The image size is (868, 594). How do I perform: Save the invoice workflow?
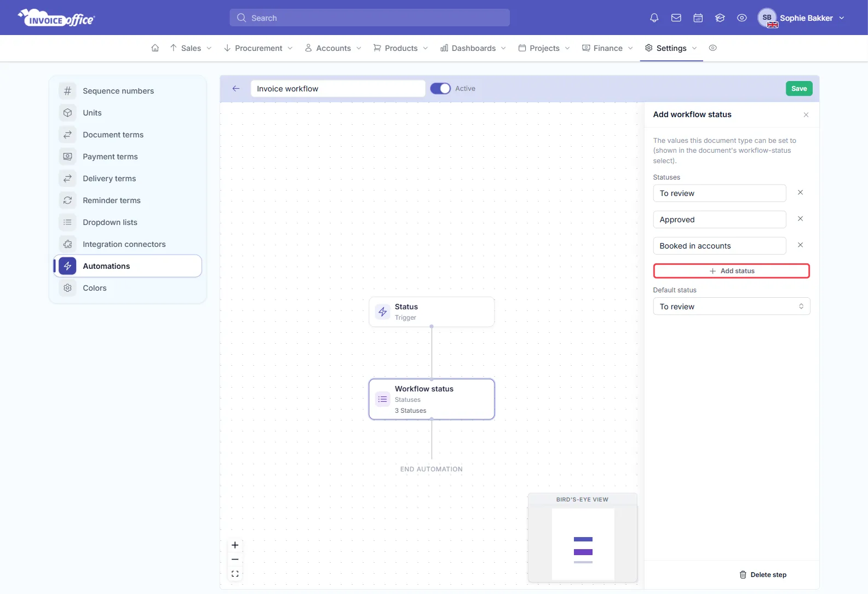click(x=799, y=89)
